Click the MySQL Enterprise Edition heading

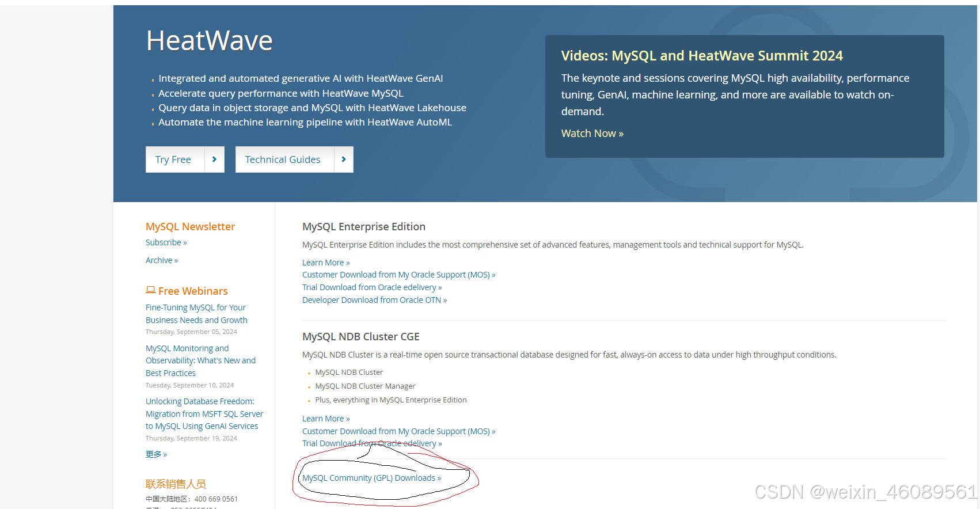364,227
